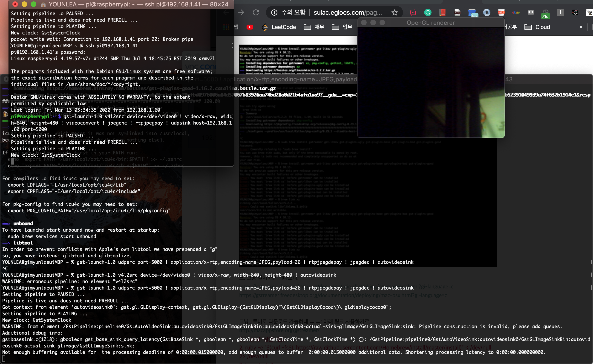Viewport: 593px width, 364px height.
Task: Click the bold 'unbound' heading in terminal
Action: point(23,223)
